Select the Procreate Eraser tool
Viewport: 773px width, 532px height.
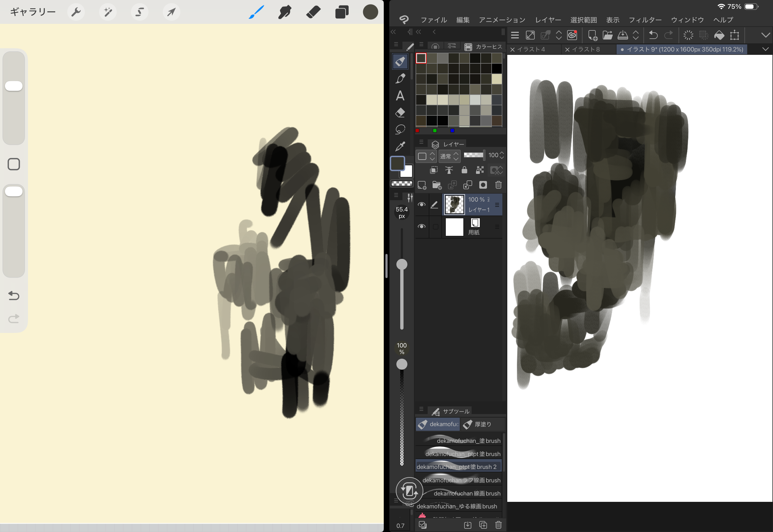[x=313, y=12]
